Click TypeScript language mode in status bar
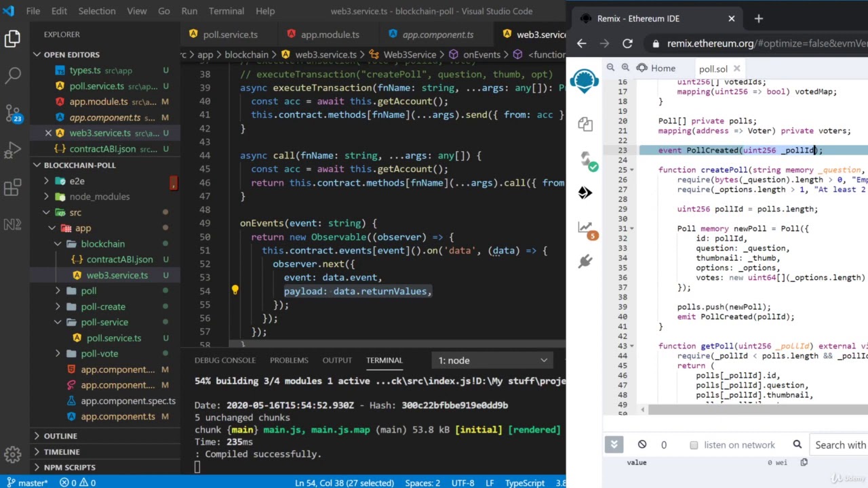Viewport: 868px width, 488px height. pos(525,483)
